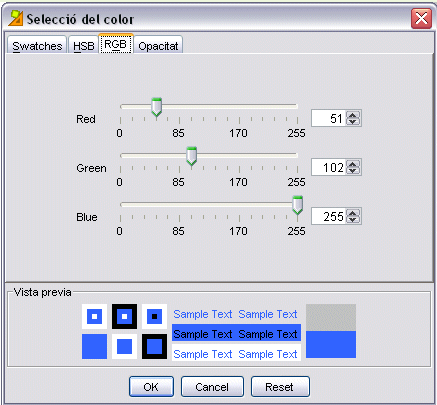This screenshot has width=437, height=405.
Task: Confirm the color with OK
Action: (x=151, y=387)
